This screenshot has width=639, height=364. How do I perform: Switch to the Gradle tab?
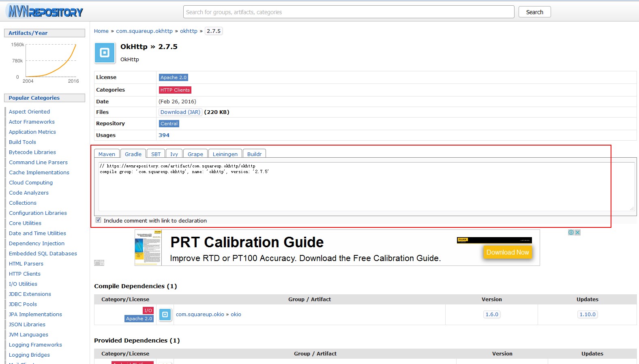[x=133, y=154]
